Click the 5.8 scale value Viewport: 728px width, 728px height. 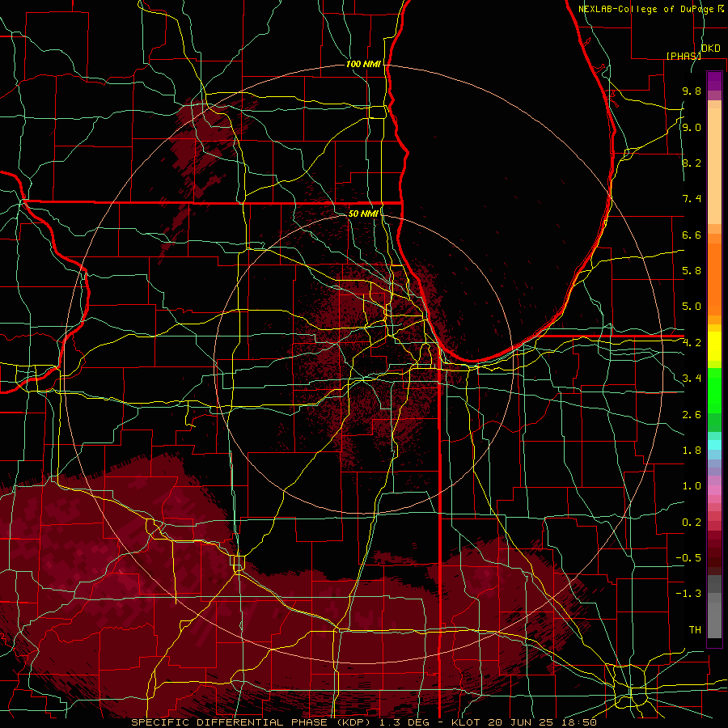(x=692, y=271)
